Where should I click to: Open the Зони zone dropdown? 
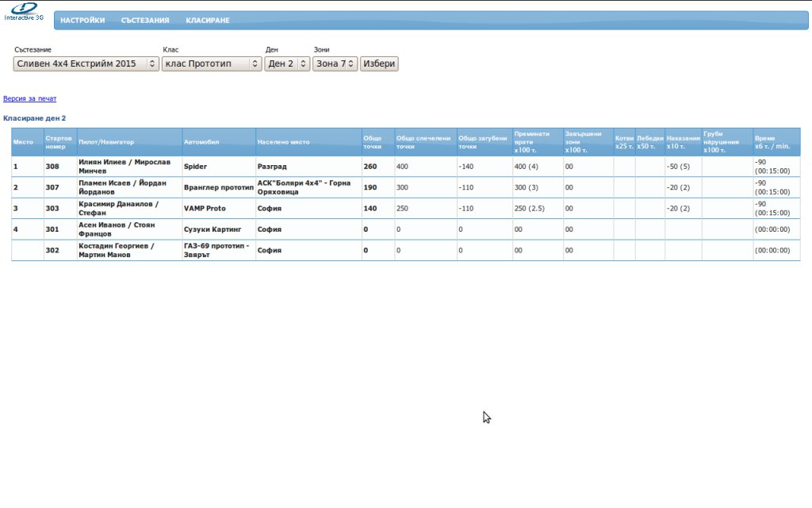(x=335, y=63)
